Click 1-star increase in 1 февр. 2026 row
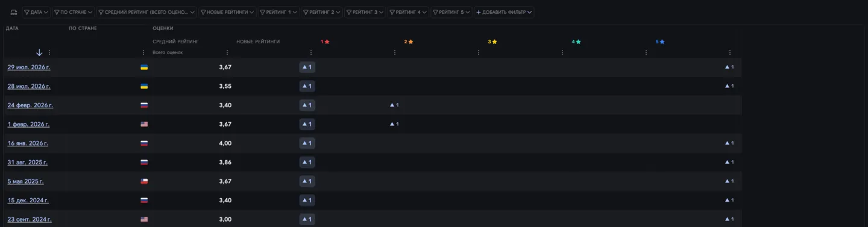Screen dimensions: 868x227 coord(394,124)
